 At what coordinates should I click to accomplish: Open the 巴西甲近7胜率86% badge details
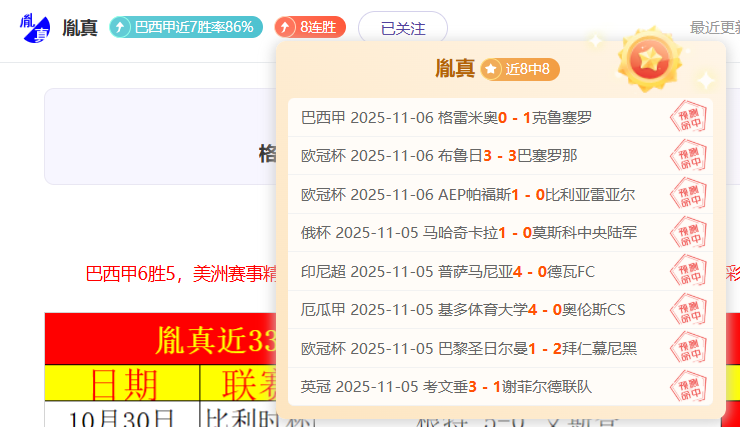(186, 28)
